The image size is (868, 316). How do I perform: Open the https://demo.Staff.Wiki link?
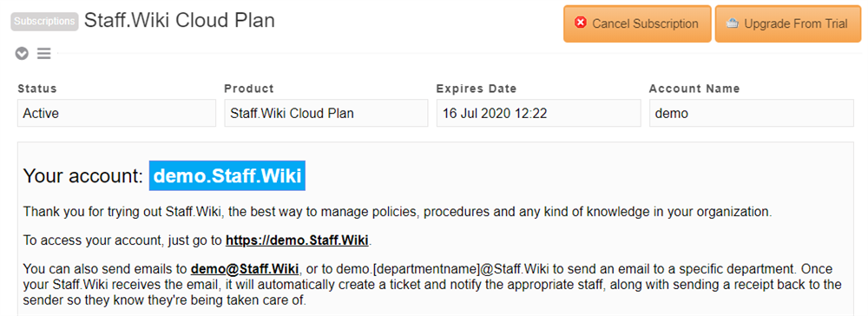297,240
